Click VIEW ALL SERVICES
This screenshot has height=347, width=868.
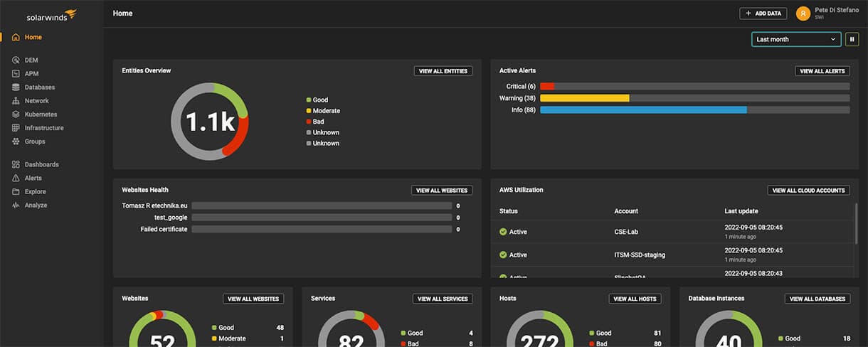point(443,299)
